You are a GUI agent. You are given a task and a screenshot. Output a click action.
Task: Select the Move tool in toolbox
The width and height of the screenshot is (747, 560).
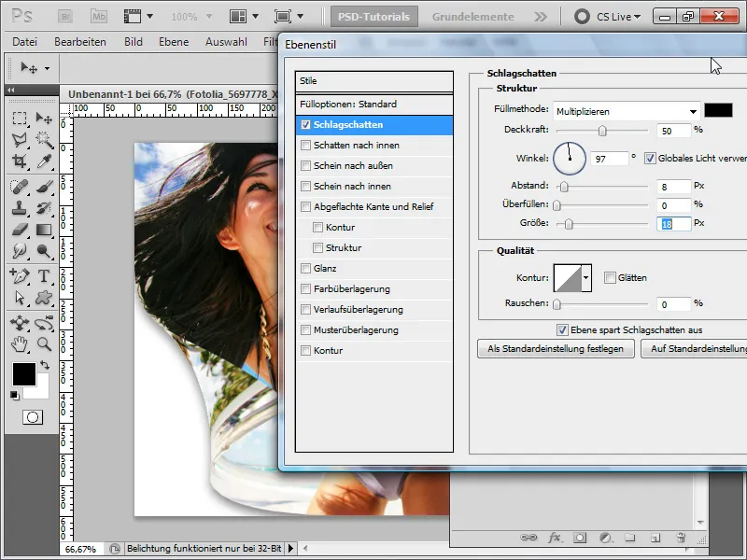[x=44, y=118]
